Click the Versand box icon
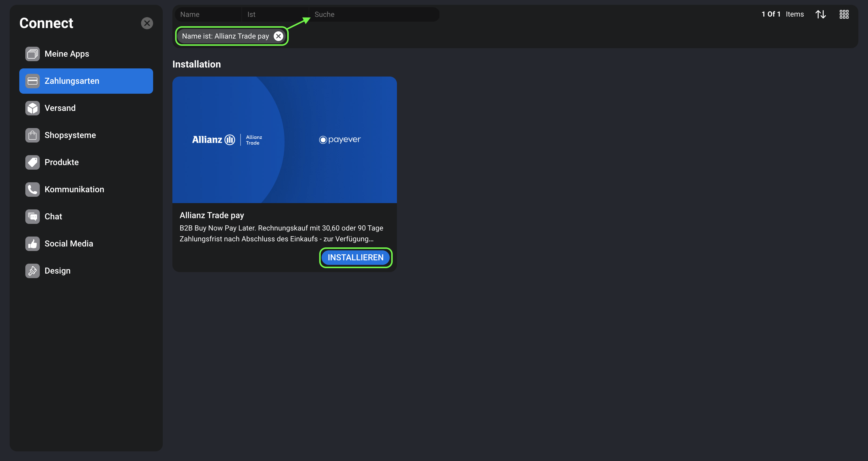 [x=32, y=108]
